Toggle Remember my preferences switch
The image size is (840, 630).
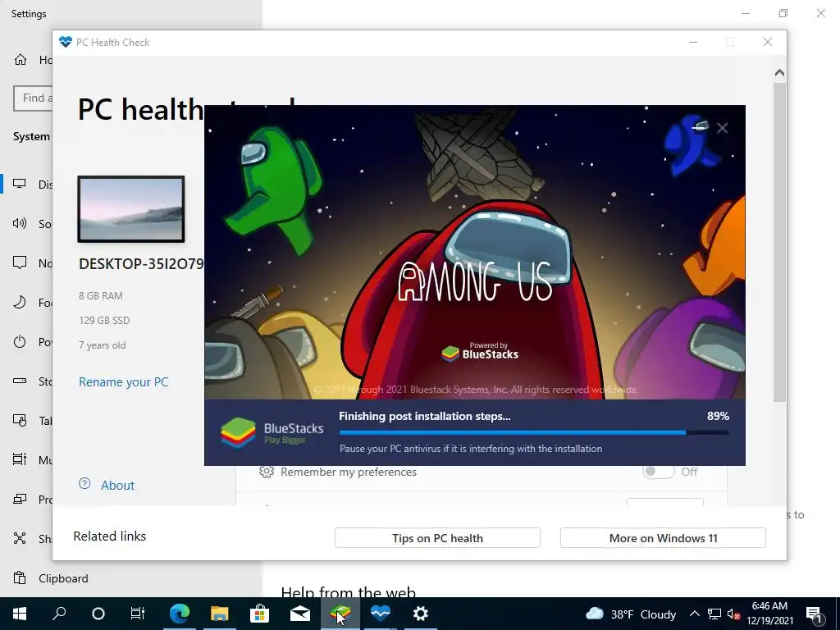tap(659, 472)
